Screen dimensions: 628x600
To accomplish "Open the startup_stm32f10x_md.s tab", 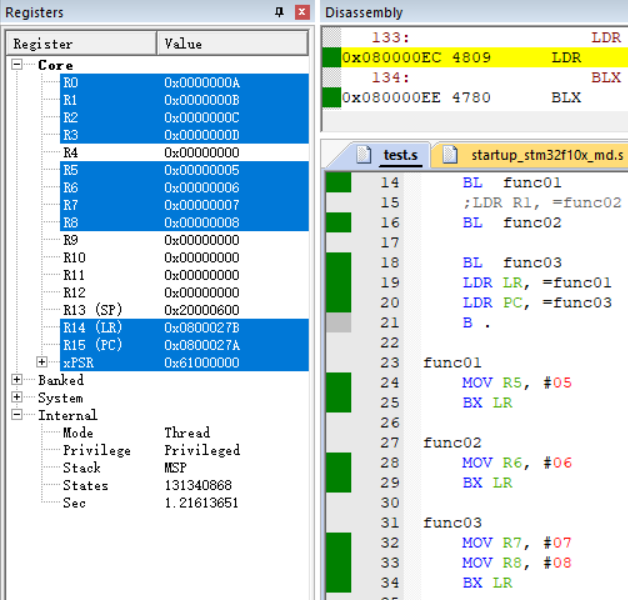I will [534, 155].
